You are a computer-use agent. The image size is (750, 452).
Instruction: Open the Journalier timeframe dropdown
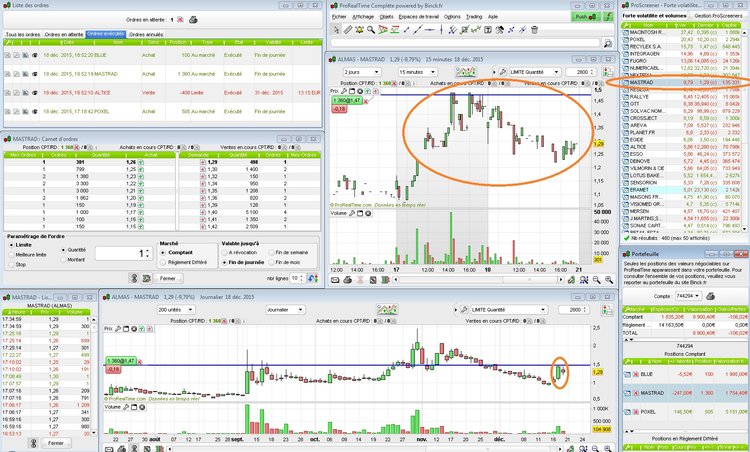click(x=286, y=310)
